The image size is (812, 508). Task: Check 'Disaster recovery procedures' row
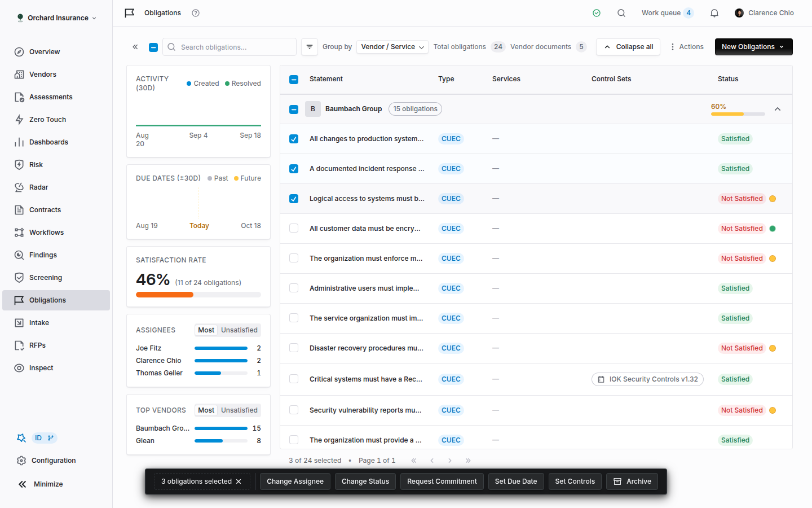(294, 348)
